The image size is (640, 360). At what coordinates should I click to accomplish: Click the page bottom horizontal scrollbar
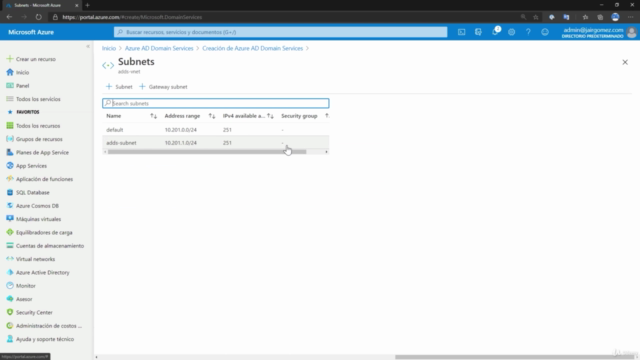(514, 357)
